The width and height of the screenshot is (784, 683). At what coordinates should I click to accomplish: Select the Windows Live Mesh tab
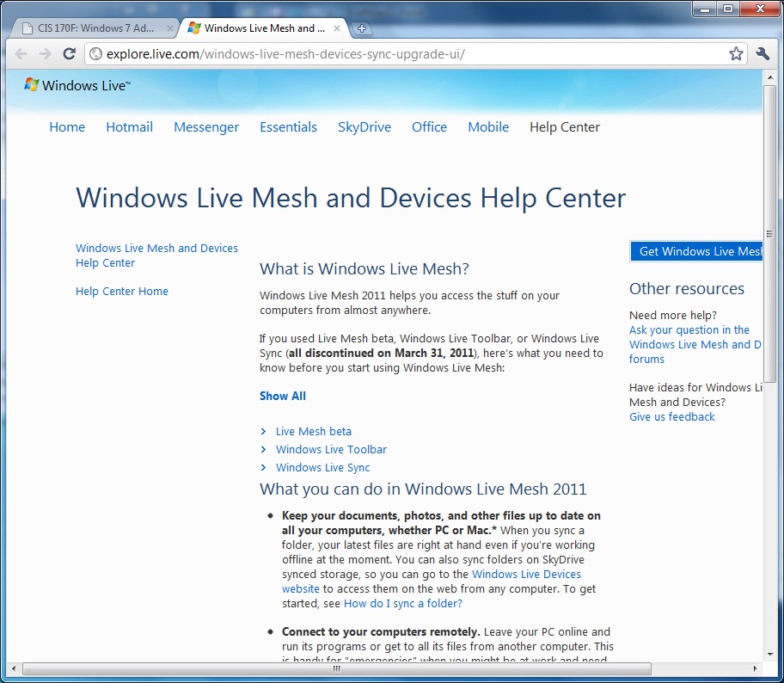(262, 28)
